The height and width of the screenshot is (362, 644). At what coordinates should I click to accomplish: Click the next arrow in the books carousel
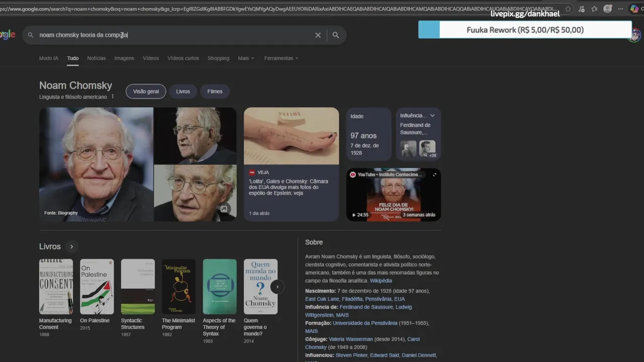click(277, 287)
